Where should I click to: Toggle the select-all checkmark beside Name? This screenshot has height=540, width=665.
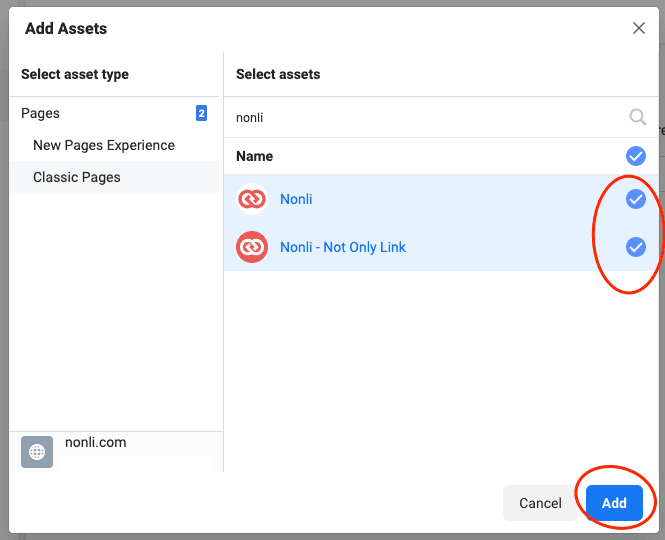click(636, 156)
